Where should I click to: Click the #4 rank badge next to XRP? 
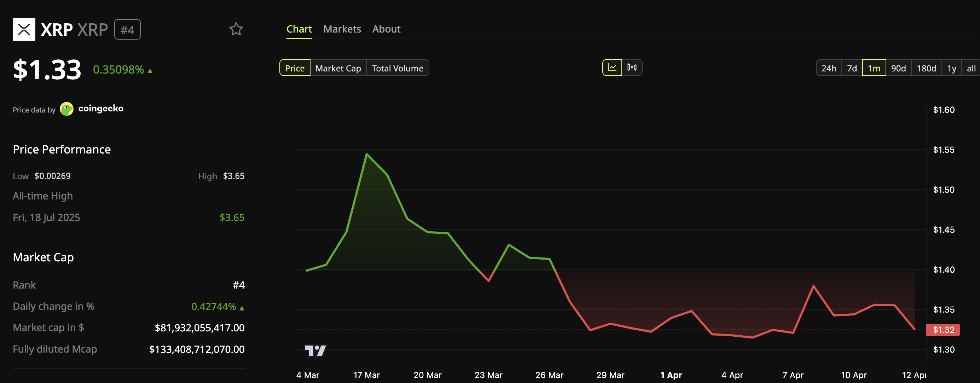(127, 29)
